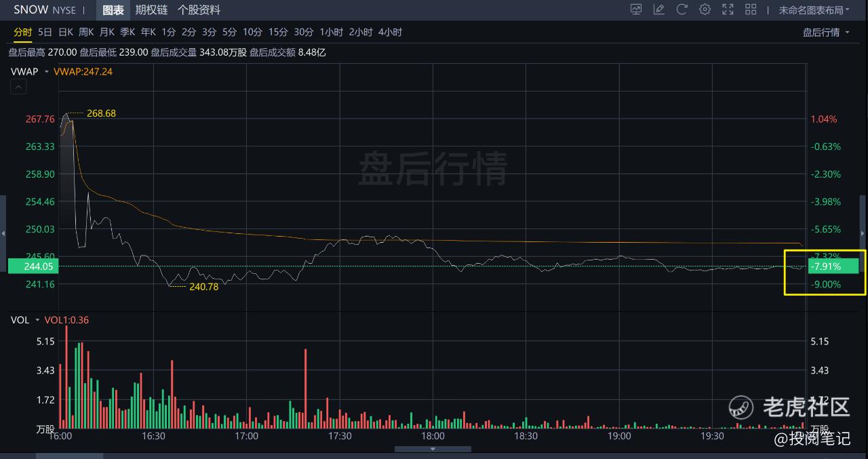Viewport: 868px width, 459px height.
Task: Refresh the chart with the circular arrow
Action: pyautogui.click(x=682, y=9)
